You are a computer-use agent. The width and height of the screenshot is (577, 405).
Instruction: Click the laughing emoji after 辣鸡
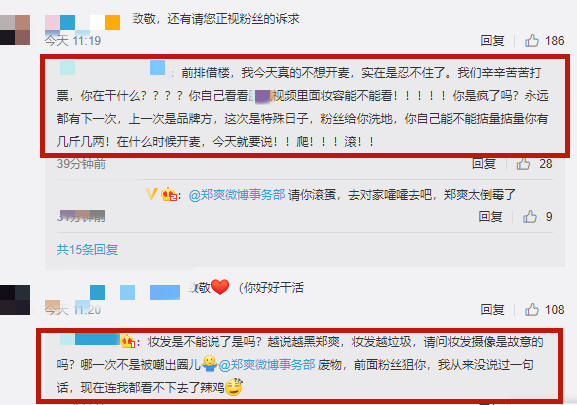(x=234, y=387)
